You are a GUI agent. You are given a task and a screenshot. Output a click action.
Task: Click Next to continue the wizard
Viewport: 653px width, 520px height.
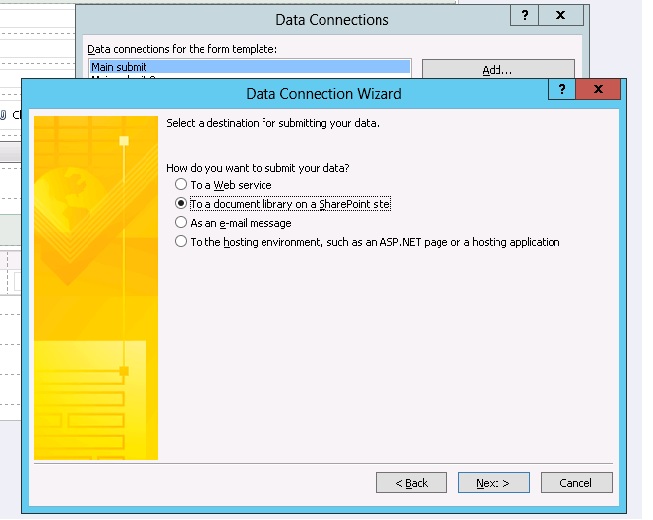(493, 483)
